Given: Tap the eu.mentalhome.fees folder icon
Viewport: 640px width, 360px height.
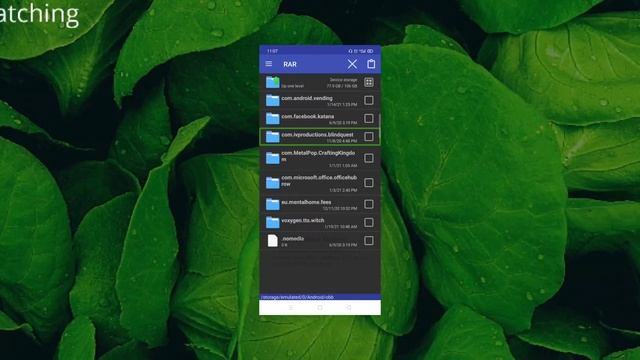Looking at the screenshot, I should click(x=273, y=204).
